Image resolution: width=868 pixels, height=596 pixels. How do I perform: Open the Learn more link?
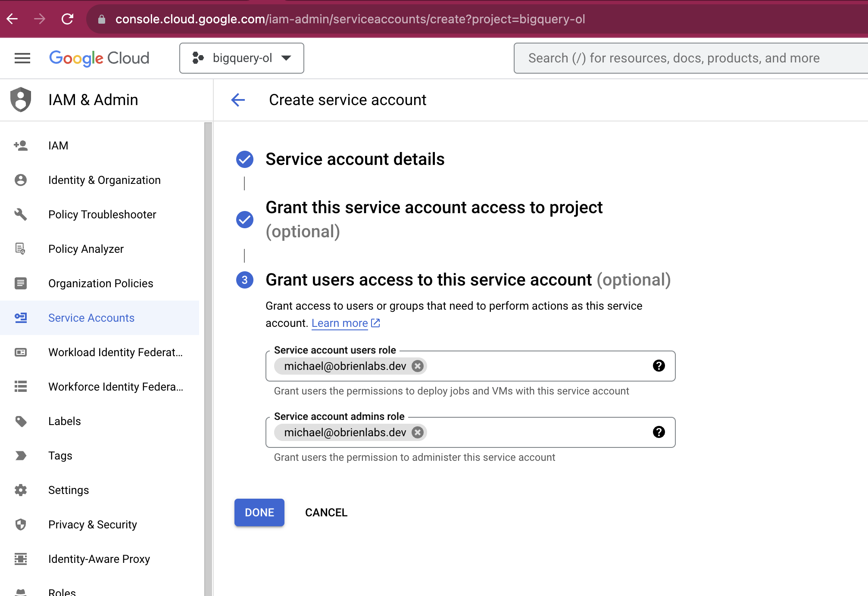(x=340, y=323)
